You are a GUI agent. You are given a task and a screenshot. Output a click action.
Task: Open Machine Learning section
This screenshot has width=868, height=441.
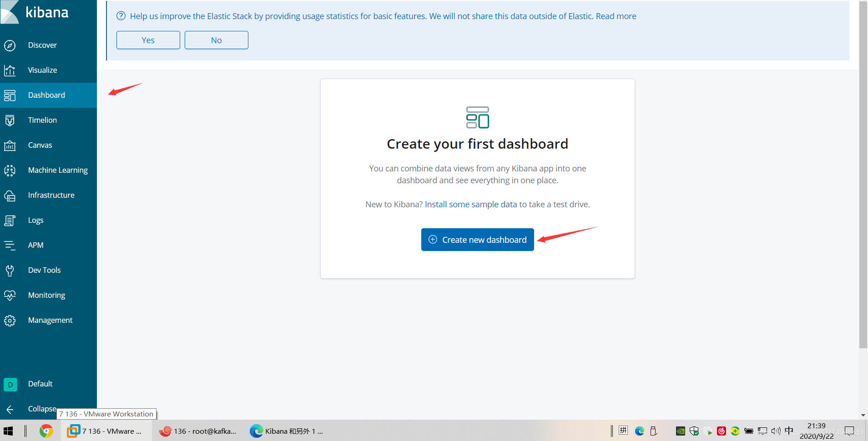tap(58, 170)
